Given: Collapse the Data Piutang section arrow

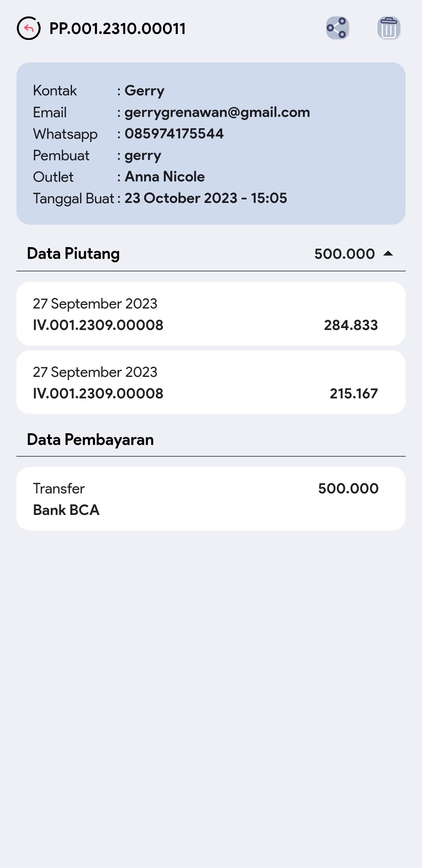Looking at the screenshot, I should coord(388,254).
